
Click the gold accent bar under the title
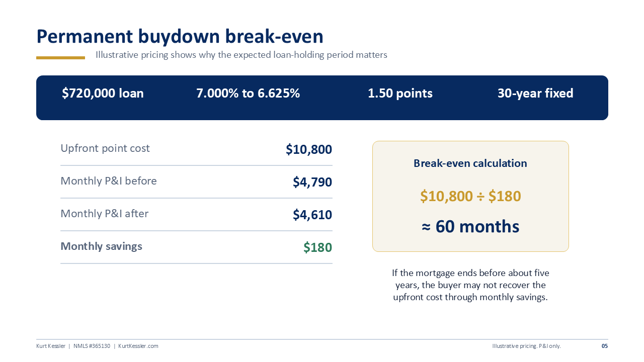click(x=60, y=58)
